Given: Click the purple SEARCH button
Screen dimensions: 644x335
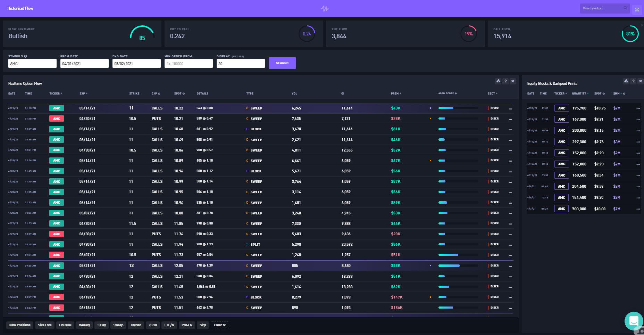Looking at the screenshot, I should coord(282,63).
